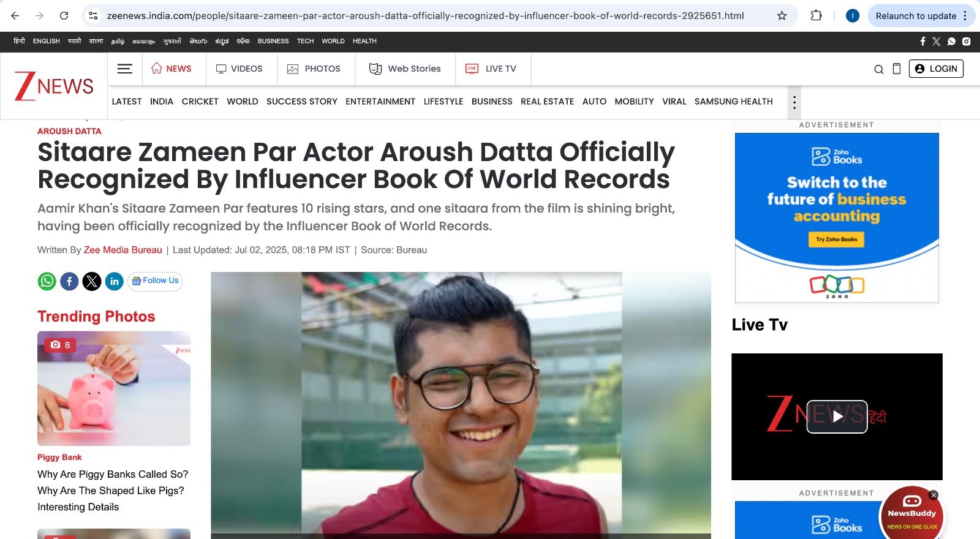The height and width of the screenshot is (539, 980).
Task: Open the hamburger menu
Action: pyautogui.click(x=125, y=69)
